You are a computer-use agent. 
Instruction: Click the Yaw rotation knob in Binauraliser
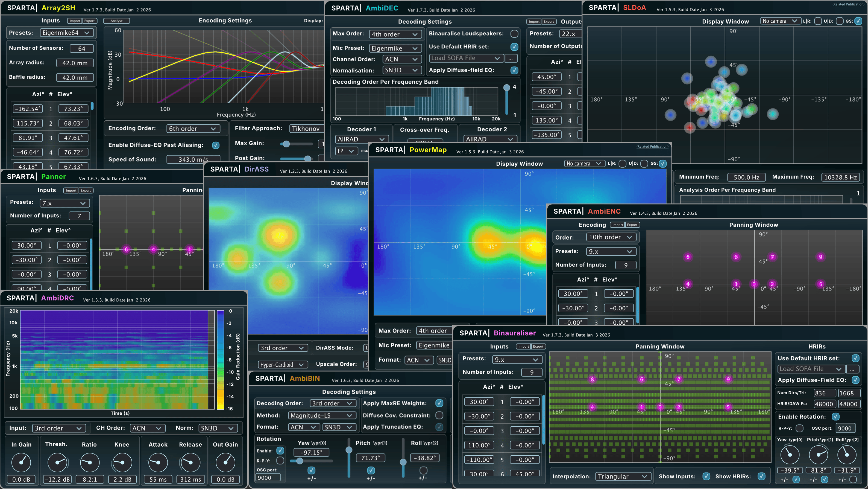(x=790, y=455)
